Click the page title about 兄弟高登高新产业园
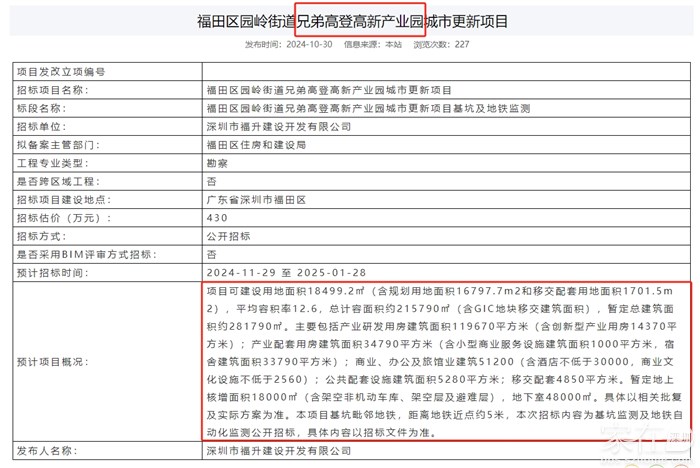The width and height of the screenshot is (700, 468). tap(350, 21)
